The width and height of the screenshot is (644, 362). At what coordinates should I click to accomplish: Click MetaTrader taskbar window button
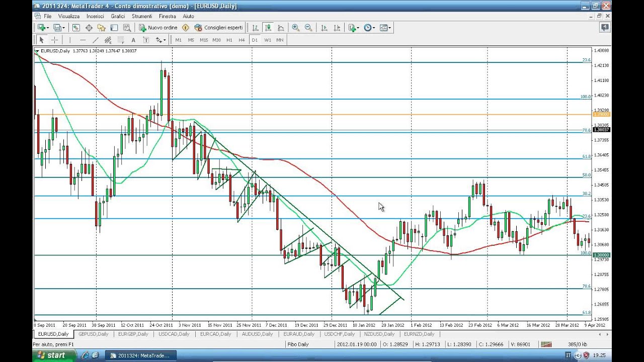coord(140,355)
